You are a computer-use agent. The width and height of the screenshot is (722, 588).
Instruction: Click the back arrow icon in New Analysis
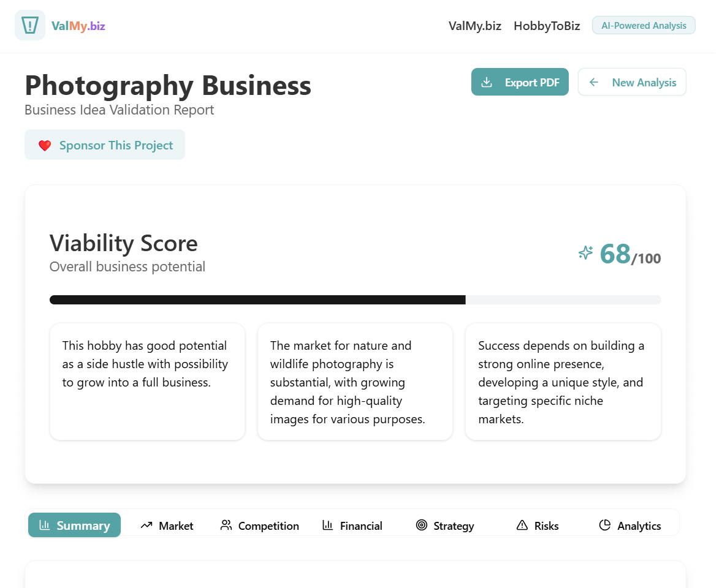pos(594,82)
